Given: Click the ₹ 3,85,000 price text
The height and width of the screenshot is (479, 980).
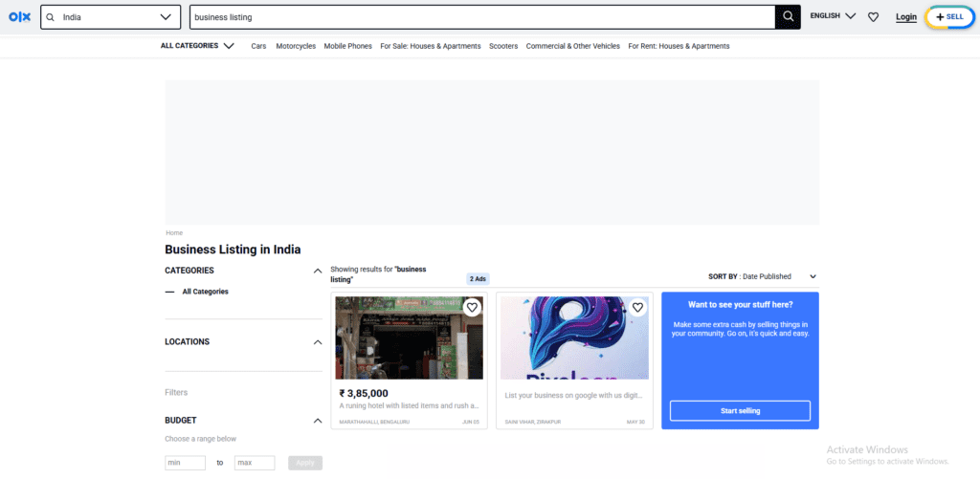Looking at the screenshot, I should 364,394.
